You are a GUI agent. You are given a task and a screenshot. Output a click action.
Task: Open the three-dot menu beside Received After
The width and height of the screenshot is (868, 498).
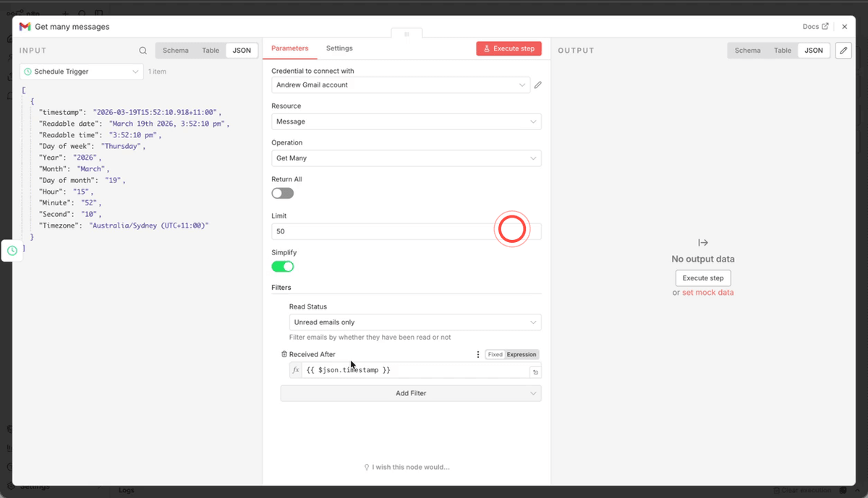[477, 354]
